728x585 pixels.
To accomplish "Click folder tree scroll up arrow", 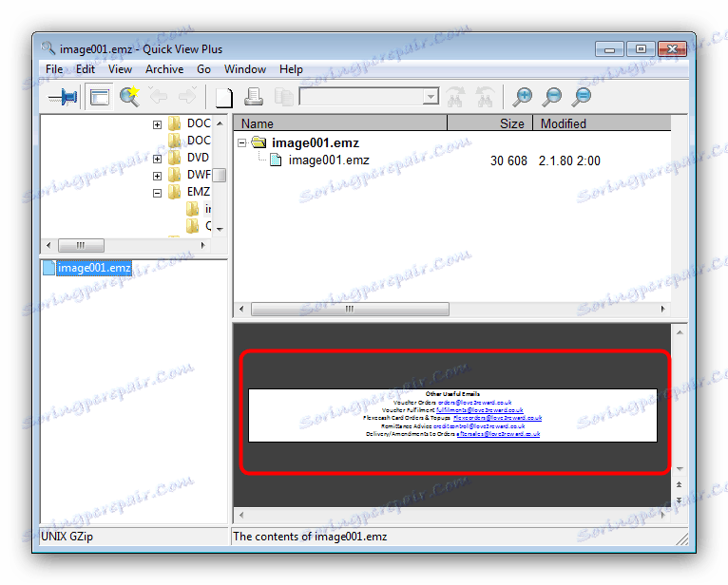I will (x=220, y=123).
